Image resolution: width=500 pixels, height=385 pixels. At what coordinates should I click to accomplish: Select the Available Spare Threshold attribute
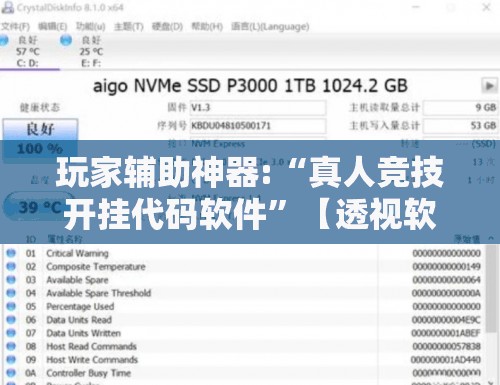[x=99, y=293]
